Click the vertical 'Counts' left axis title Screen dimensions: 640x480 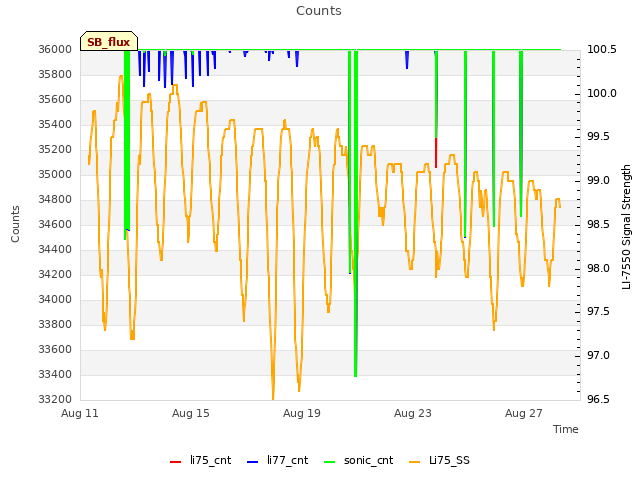pyautogui.click(x=15, y=224)
